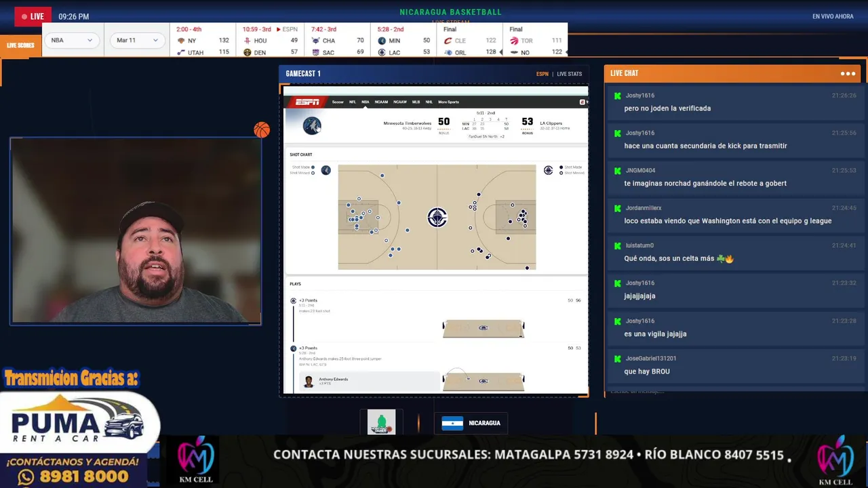This screenshot has height=488, width=868.
Task: Select the MIN vs LAC score card
Action: click(x=403, y=41)
